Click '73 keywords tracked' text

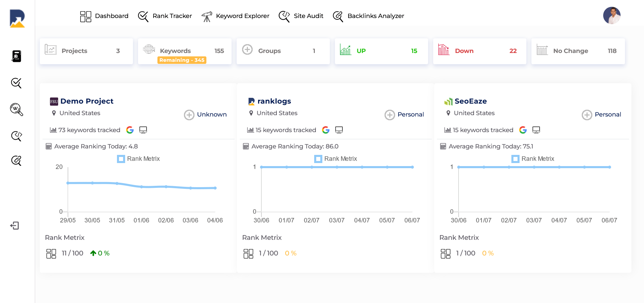click(89, 130)
